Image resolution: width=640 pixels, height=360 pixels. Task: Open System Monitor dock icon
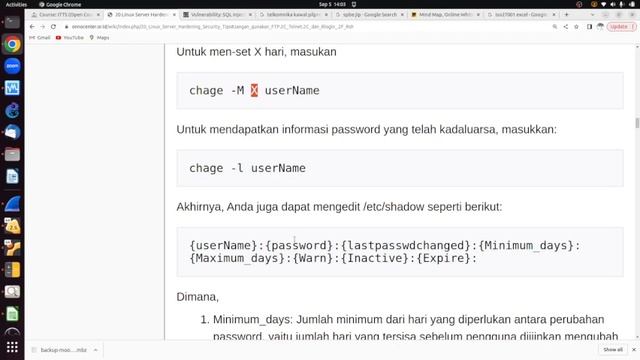click(12, 88)
